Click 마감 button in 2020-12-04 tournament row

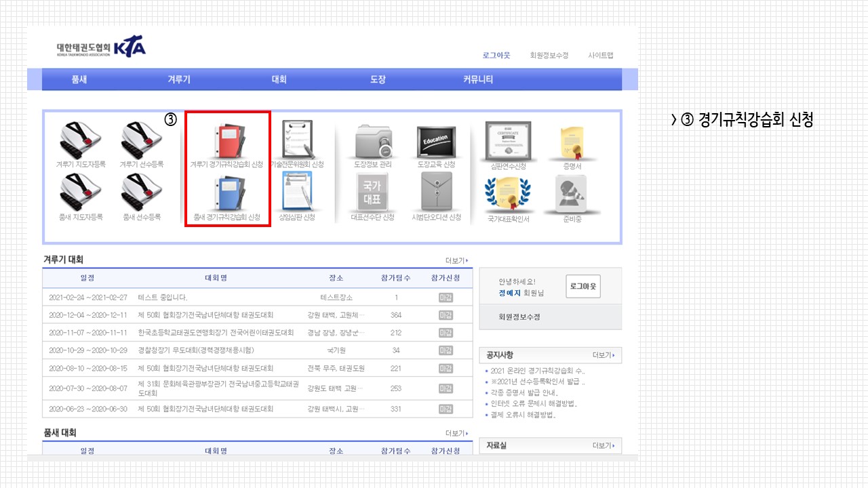[446, 315]
